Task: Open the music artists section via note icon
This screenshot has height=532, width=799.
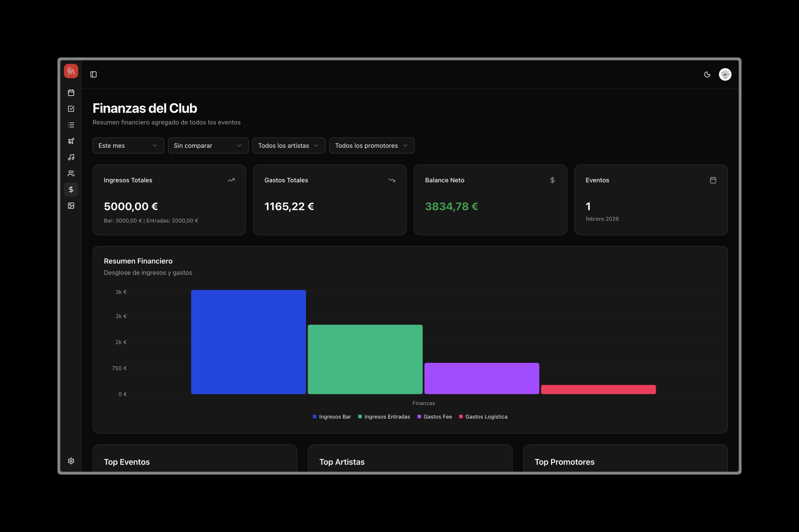Action: [71, 157]
